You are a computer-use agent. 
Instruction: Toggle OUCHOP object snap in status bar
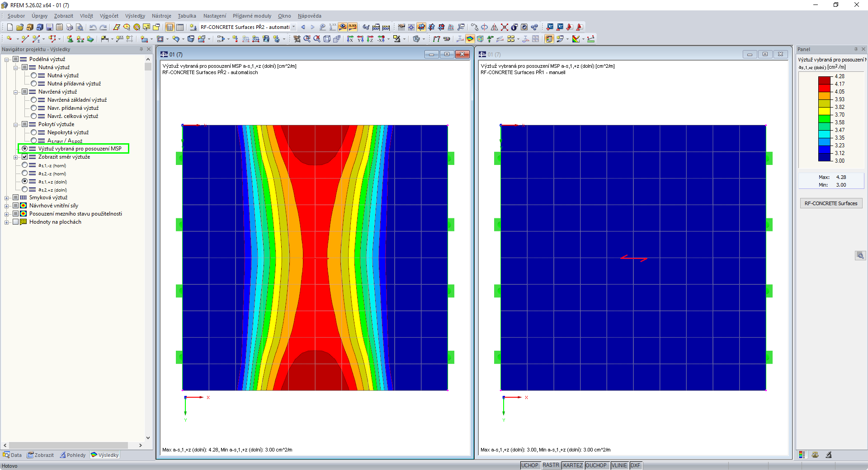[596, 465]
